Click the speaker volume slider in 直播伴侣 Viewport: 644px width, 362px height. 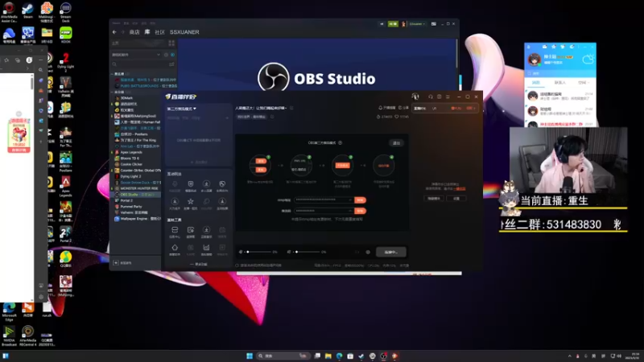[308, 252]
